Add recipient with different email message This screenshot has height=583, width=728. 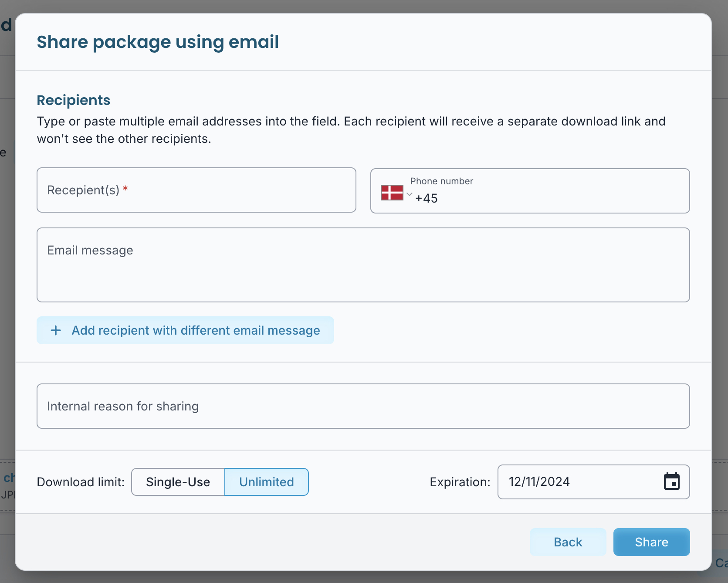[185, 330]
